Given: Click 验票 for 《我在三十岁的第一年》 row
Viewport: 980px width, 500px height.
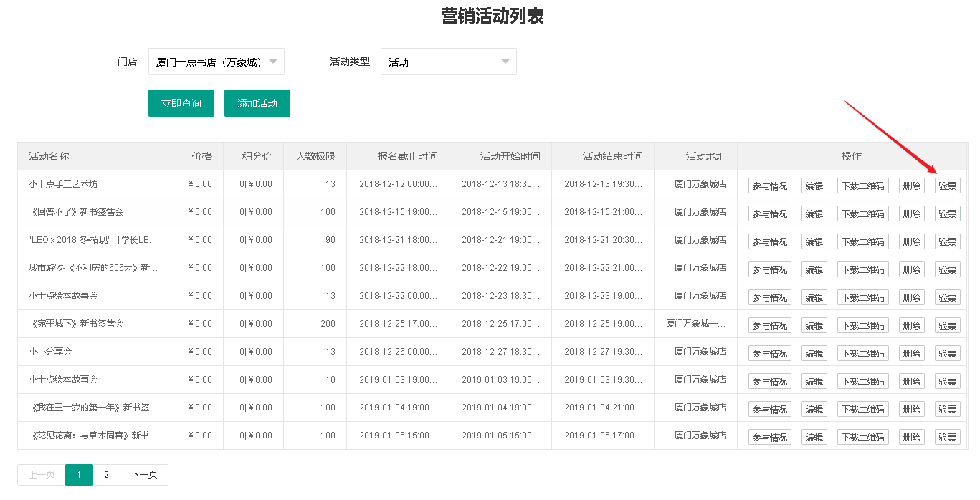Looking at the screenshot, I should pyautogui.click(x=947, y=409).
